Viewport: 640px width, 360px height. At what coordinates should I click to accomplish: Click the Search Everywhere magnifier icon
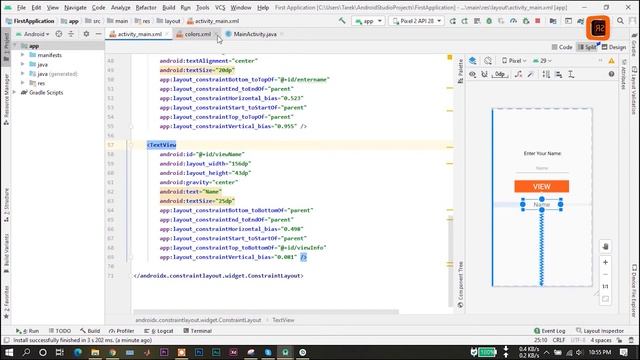click(620, 20)
